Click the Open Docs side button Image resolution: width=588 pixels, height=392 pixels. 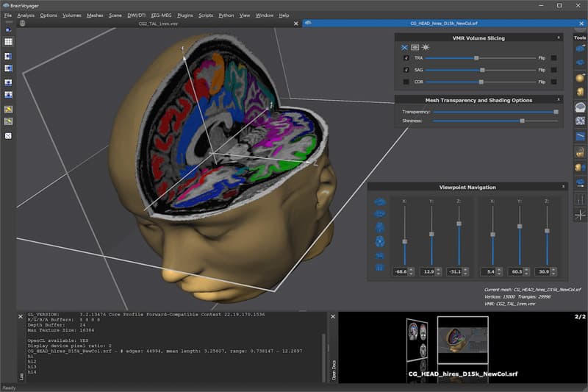334,370
